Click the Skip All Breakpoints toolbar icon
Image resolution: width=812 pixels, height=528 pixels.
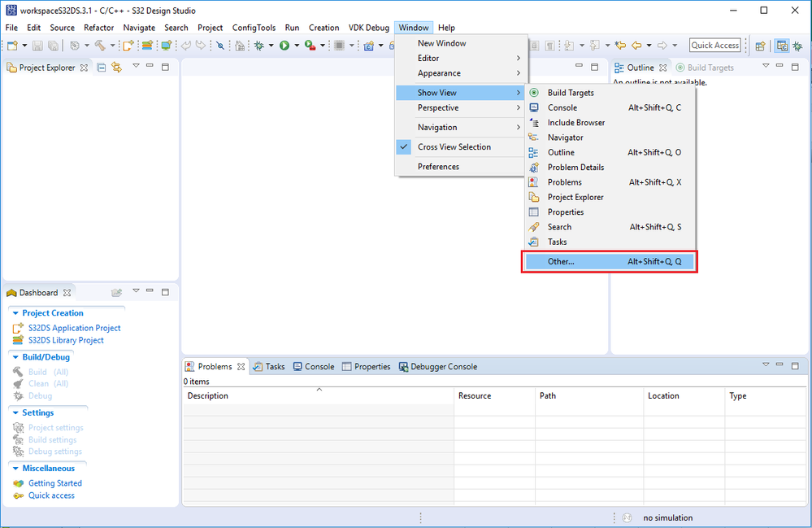pos(220,46)
